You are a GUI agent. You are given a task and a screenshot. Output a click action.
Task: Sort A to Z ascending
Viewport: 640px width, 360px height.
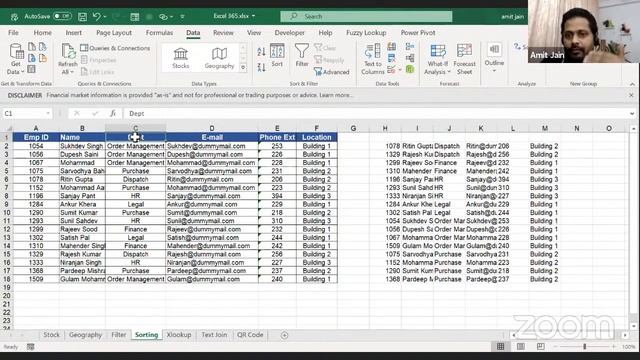(261, 52)
